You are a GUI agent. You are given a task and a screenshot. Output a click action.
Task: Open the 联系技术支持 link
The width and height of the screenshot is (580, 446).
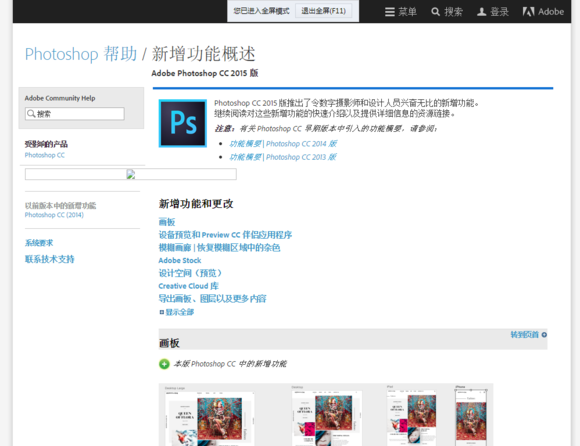click(50, 259)
